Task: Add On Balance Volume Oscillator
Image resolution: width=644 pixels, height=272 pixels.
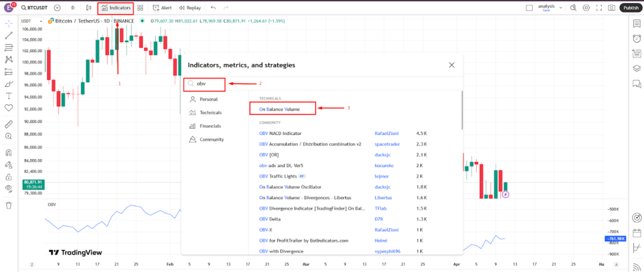Action: (x=290, y=187)
